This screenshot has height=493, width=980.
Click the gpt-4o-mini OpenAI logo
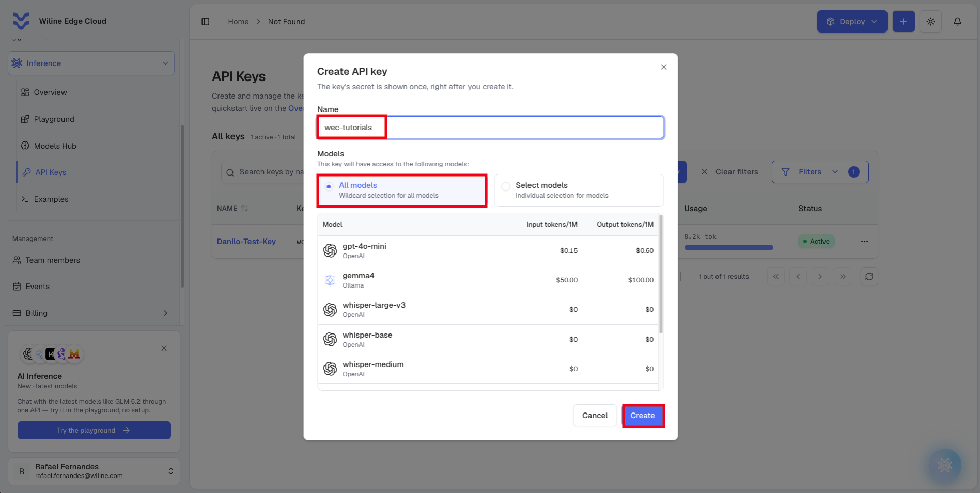(330, 250)
